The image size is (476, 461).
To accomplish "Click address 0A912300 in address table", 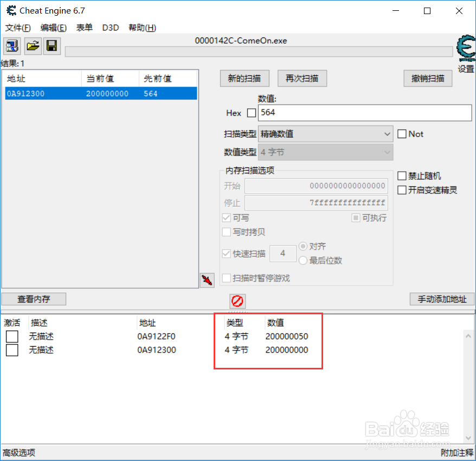I will (x=157, y=350).
